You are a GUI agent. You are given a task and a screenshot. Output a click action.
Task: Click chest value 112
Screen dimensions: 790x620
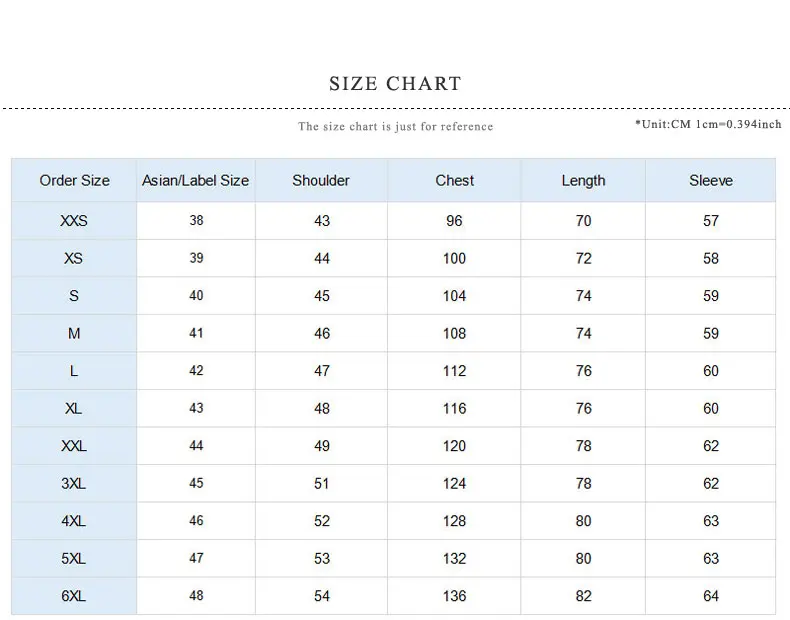tap(454, 371)
